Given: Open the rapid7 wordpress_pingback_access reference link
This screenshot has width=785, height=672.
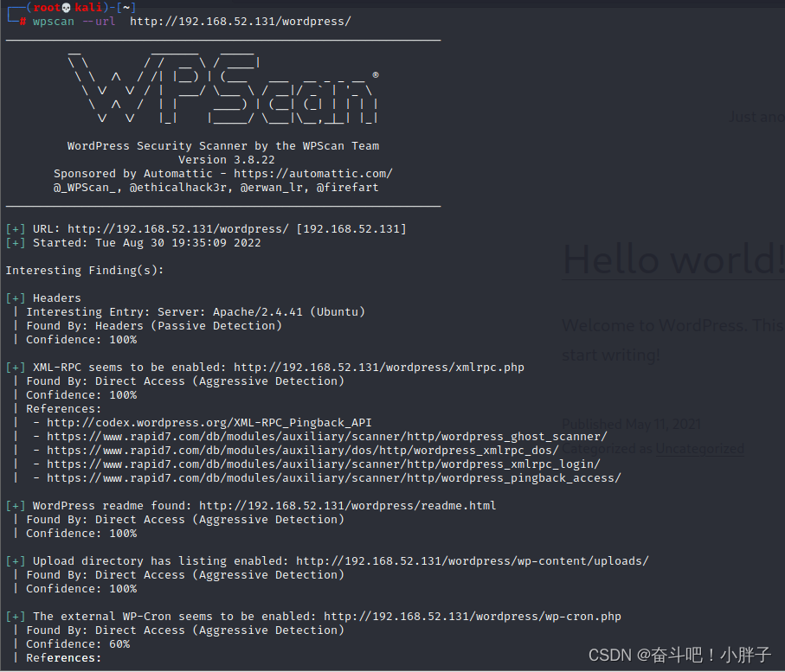Looking at the screenshot, I should 333,478.
